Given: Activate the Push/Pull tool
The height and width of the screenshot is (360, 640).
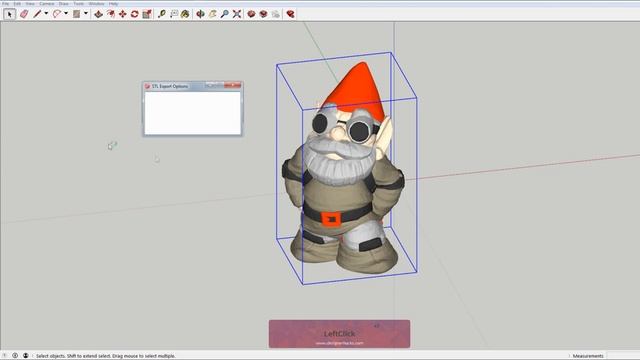Looking at the screenshot, I should click(x=98, y=14).
